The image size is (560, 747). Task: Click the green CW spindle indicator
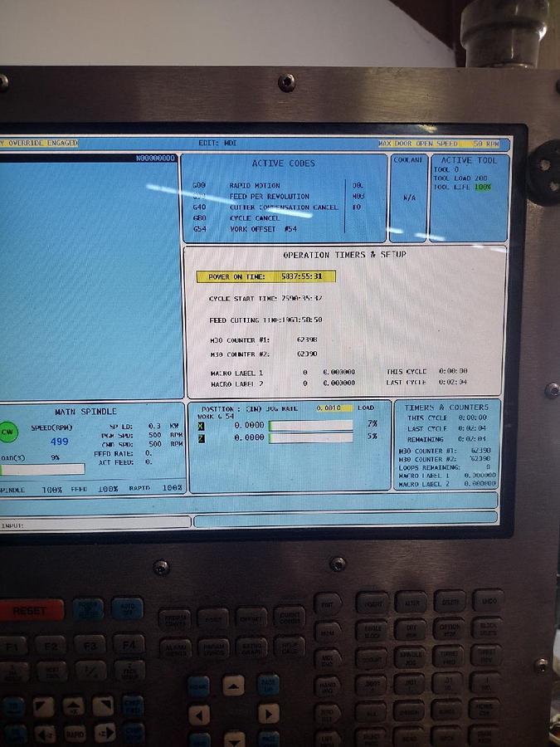(7, 432)
